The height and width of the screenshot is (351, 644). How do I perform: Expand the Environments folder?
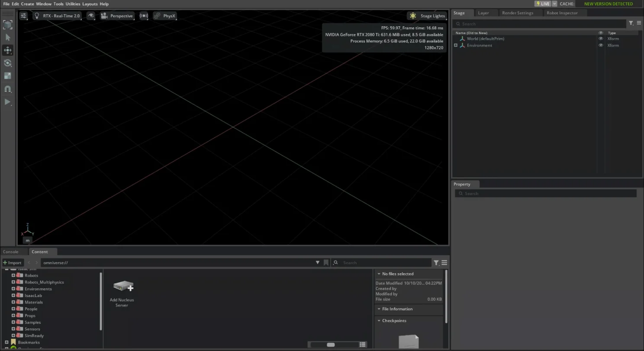pos(13,289)
